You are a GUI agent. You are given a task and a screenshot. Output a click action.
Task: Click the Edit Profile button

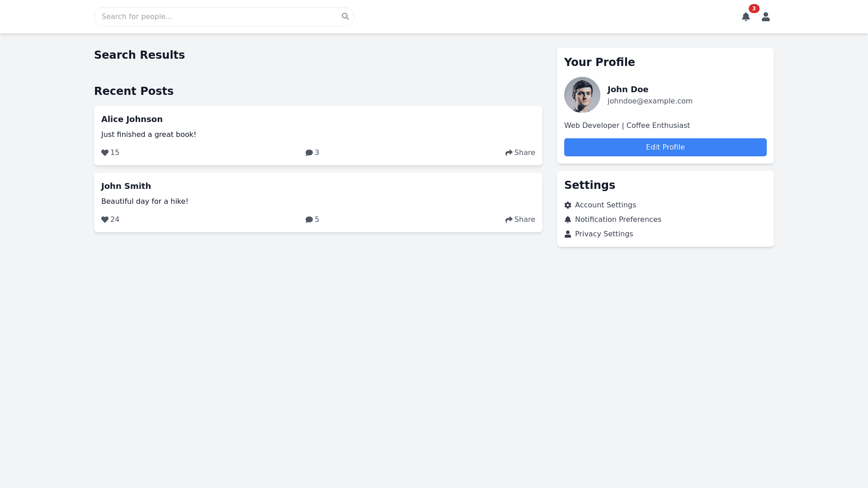pos(665,147)
